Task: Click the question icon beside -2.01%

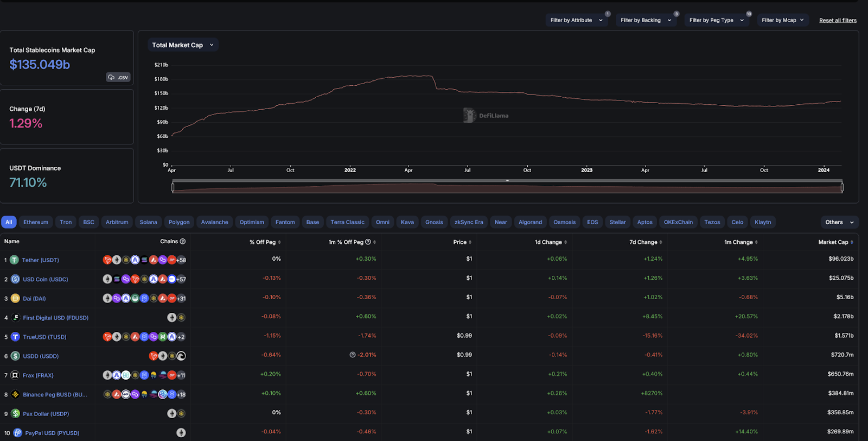Action: click(x=353, y=355)
